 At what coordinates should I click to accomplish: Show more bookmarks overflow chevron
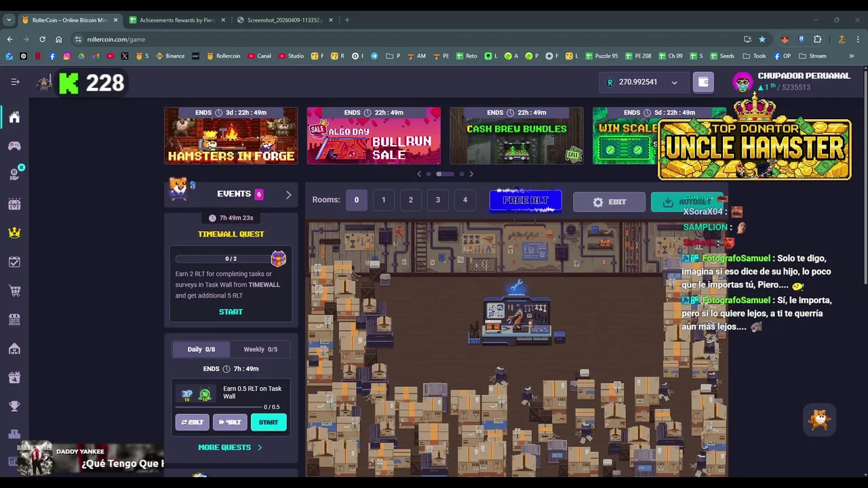pyautogui.click(x=851, y=56)
